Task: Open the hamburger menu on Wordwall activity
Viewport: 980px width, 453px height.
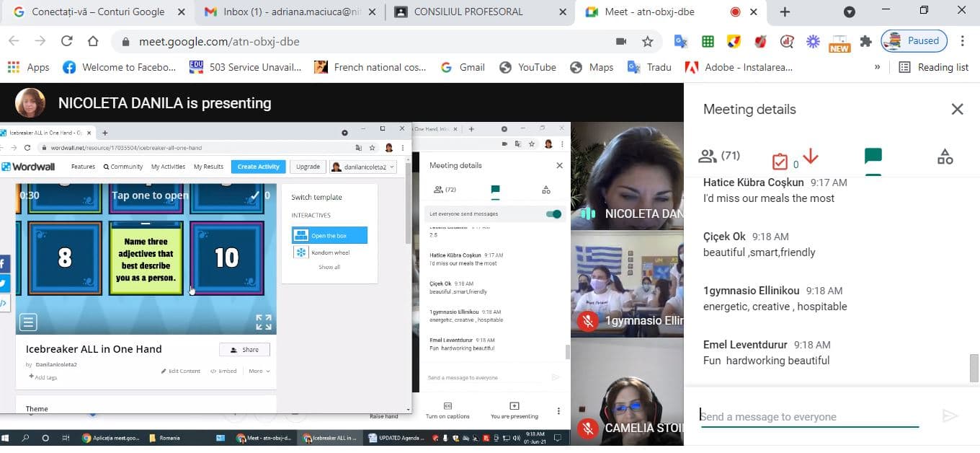Action: click(28, 322)
